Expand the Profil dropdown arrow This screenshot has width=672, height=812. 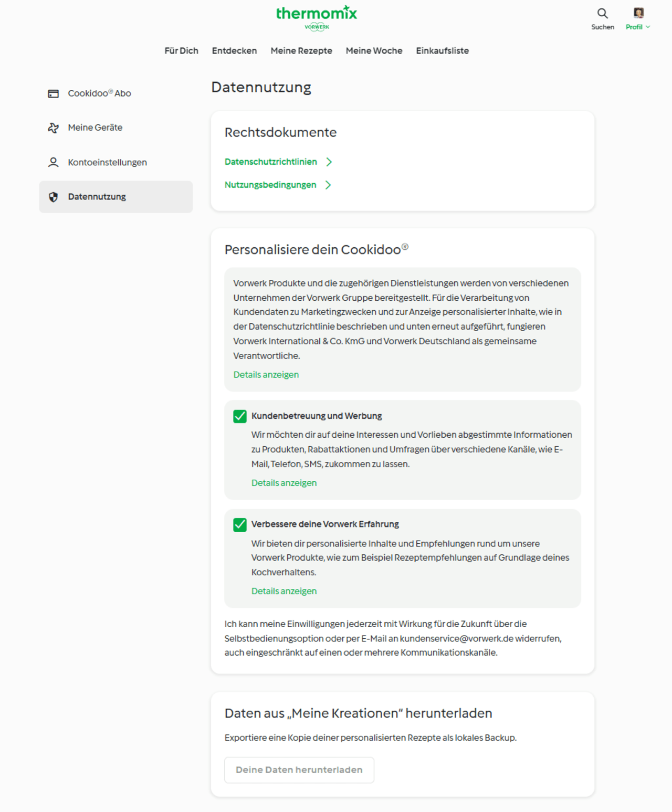pyautogui.click(x=648, y=27)
